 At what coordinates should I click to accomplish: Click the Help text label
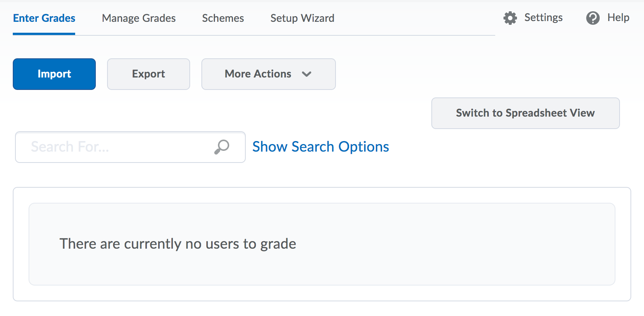[618, 18]
